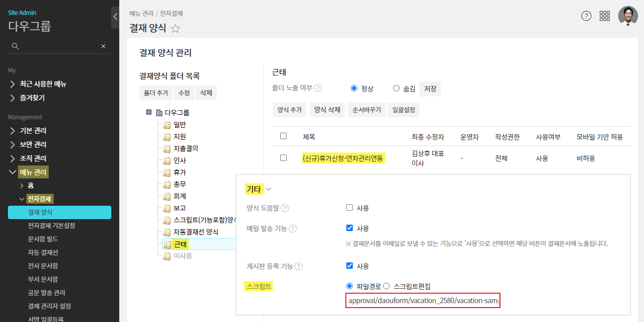Click the 양식 추가 button
The height and width of the screenshot is (322, 644).
289,110
